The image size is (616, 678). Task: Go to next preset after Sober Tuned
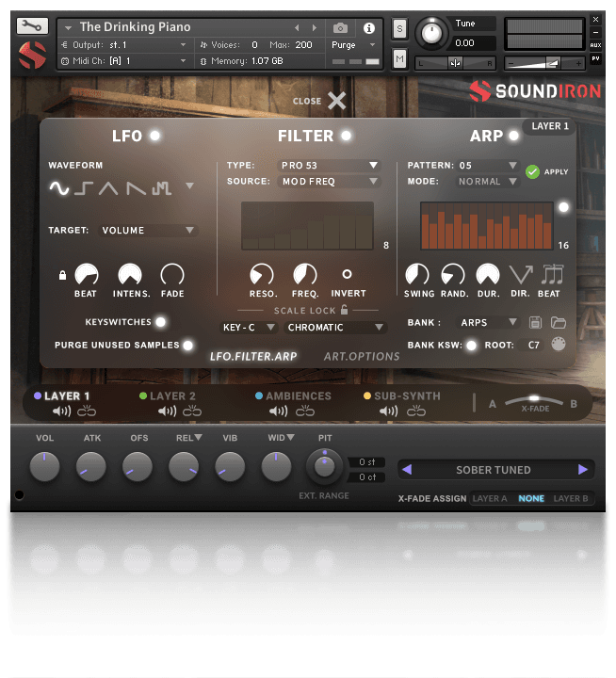click(583, 469)
